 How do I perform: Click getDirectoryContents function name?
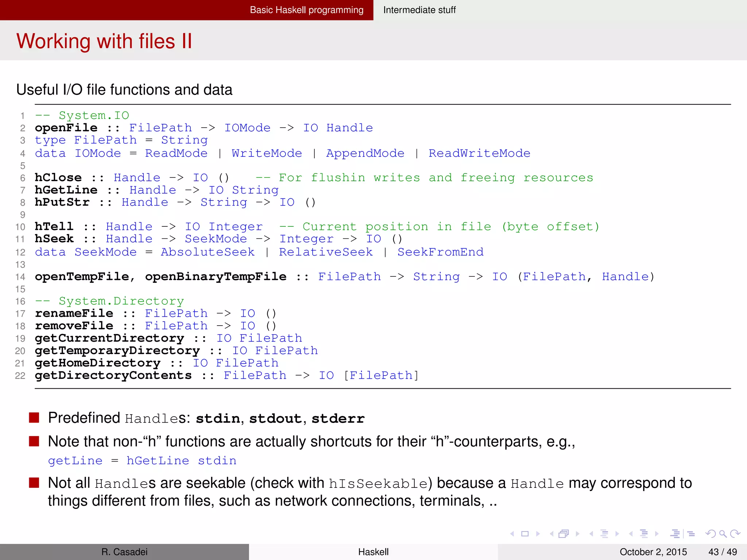[x=113, y=376]
